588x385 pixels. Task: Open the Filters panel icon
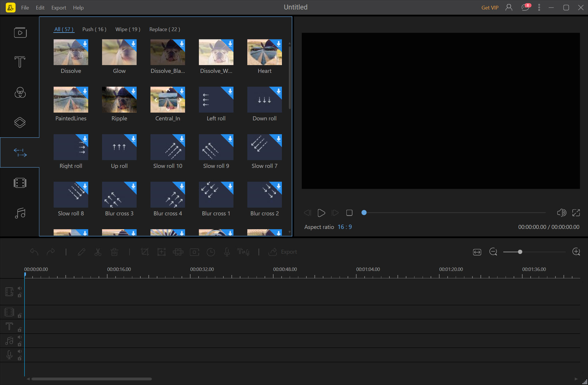coord(20,93)
